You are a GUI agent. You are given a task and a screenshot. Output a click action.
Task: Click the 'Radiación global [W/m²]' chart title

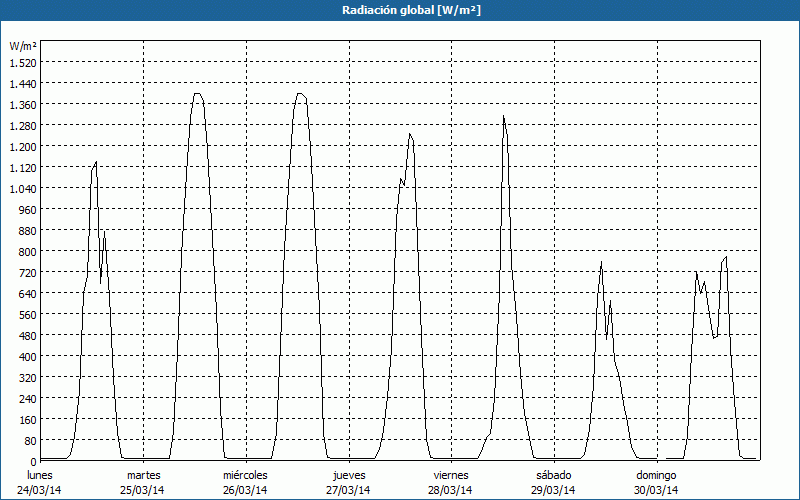coord(400,10)
